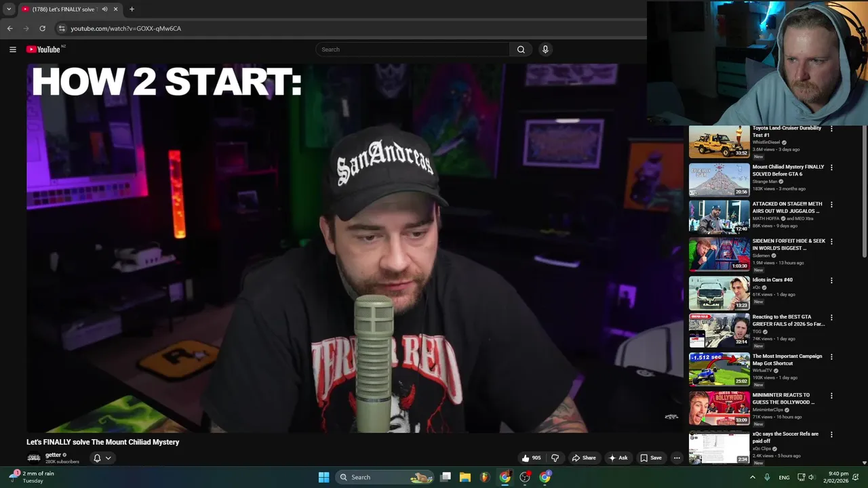Open ATTACKED ON STAGE video thumbnail
Image resolution: width=868 pixels, height=488 pixels.
pos(719,216)
